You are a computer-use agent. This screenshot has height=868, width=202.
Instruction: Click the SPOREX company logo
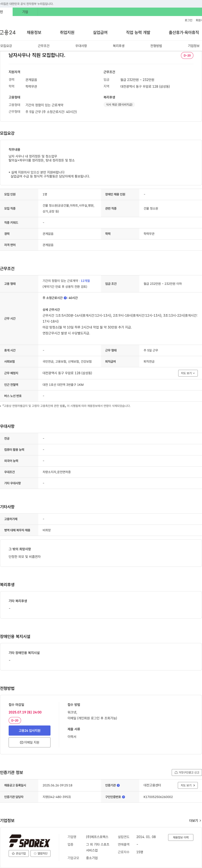[x=30, y=840]
